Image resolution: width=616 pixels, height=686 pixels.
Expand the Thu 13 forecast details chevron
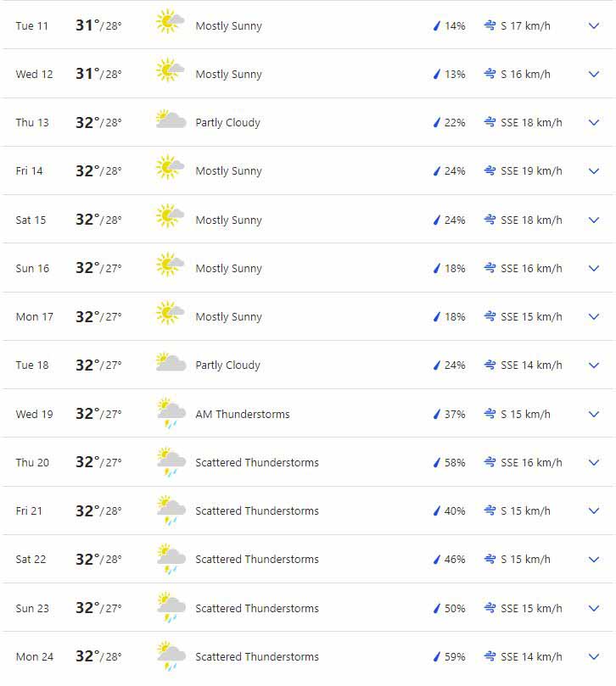coord(594,122)
